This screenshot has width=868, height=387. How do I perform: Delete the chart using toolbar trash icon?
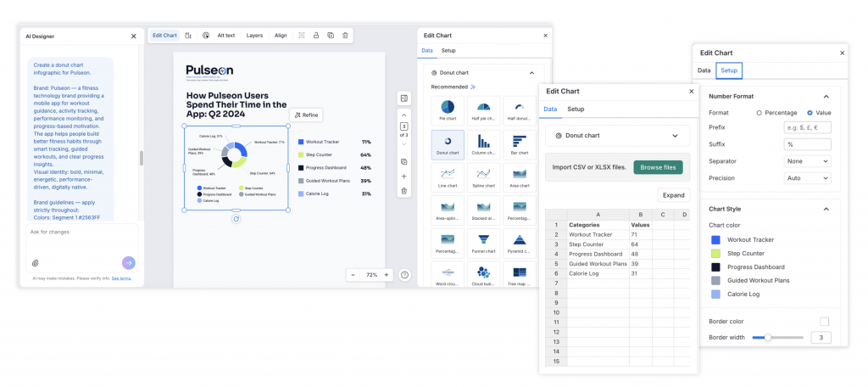[345, 36]
